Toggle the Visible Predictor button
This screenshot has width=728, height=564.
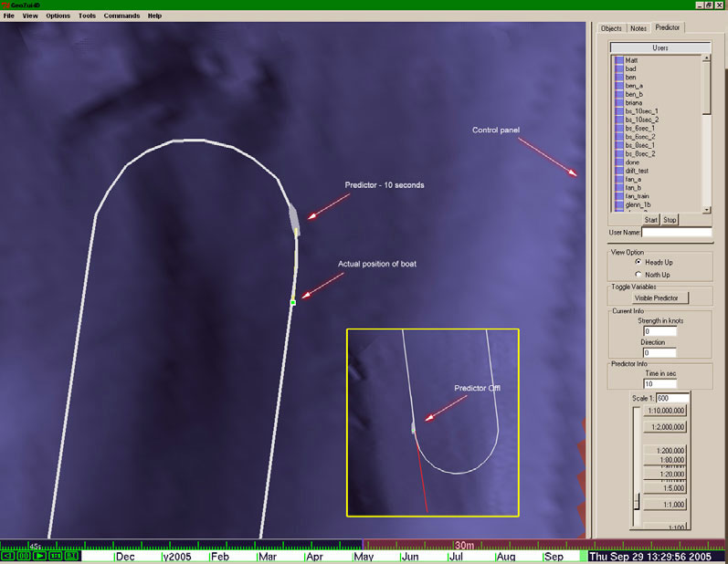pyautogui.click(x=660, y=298)
